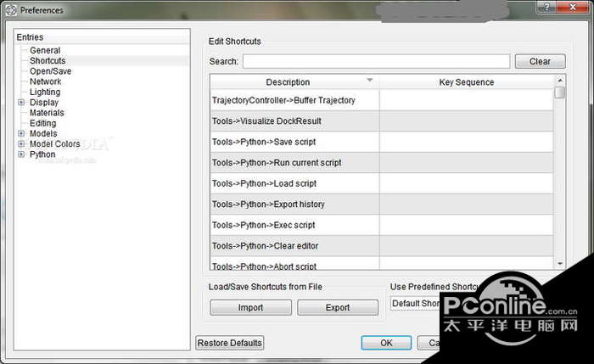Image resolution: width=594 pixels, height=364 pixels.
Task: Select the Editing entry
Action: (x=42, y=123)
